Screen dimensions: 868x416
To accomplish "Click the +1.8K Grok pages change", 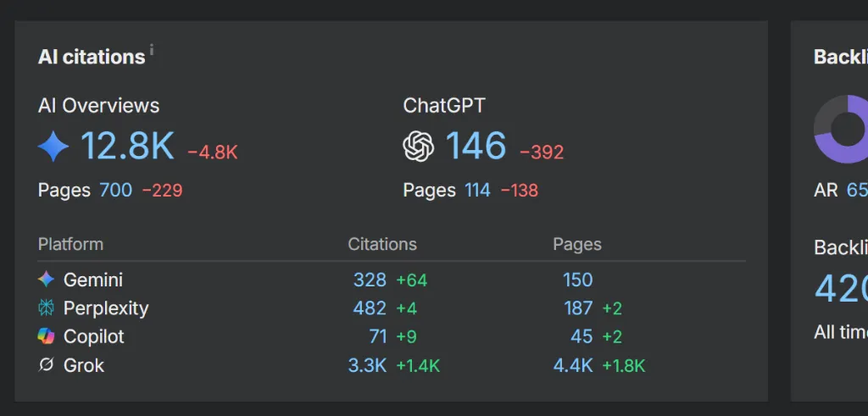I will click(624, 366).
